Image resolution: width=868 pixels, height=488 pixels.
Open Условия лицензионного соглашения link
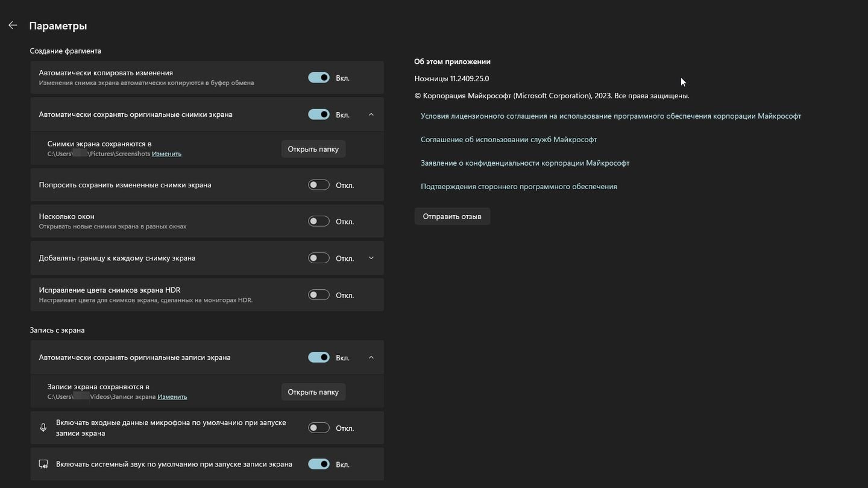[611, 116]
